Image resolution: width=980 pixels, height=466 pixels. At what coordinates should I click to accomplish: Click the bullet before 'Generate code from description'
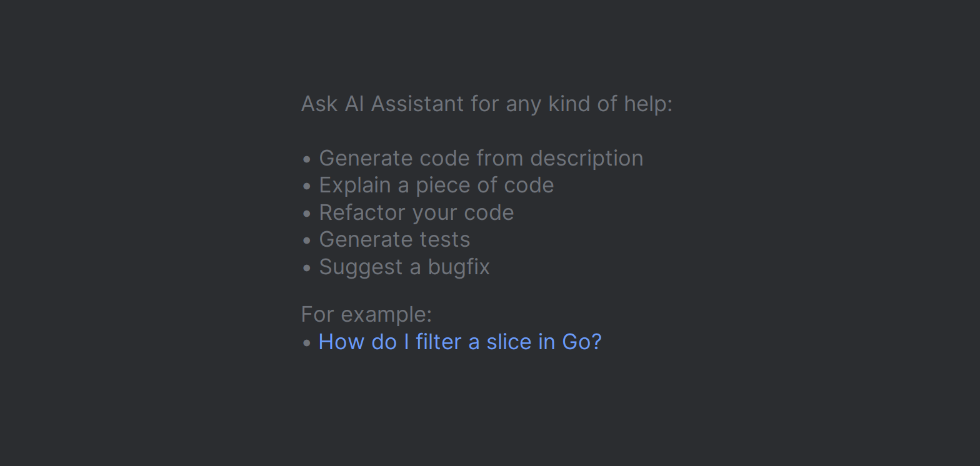point(306,159)
